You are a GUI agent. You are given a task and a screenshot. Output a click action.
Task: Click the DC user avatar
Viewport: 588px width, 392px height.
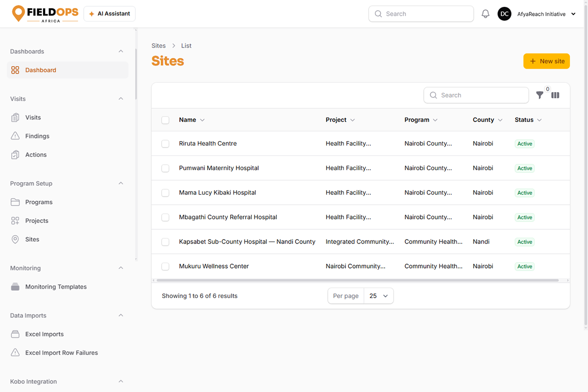[x=504, y=14]
